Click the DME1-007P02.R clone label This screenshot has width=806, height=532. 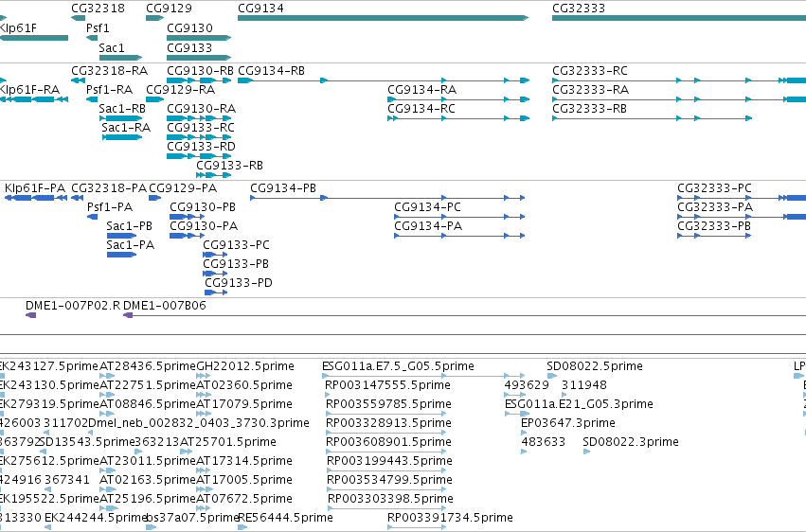point(73,306)
